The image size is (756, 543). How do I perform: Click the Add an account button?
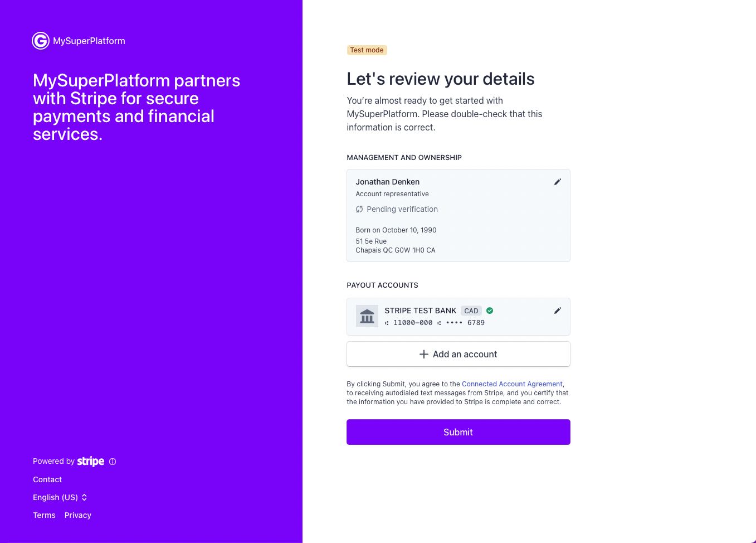pos(458,354)
